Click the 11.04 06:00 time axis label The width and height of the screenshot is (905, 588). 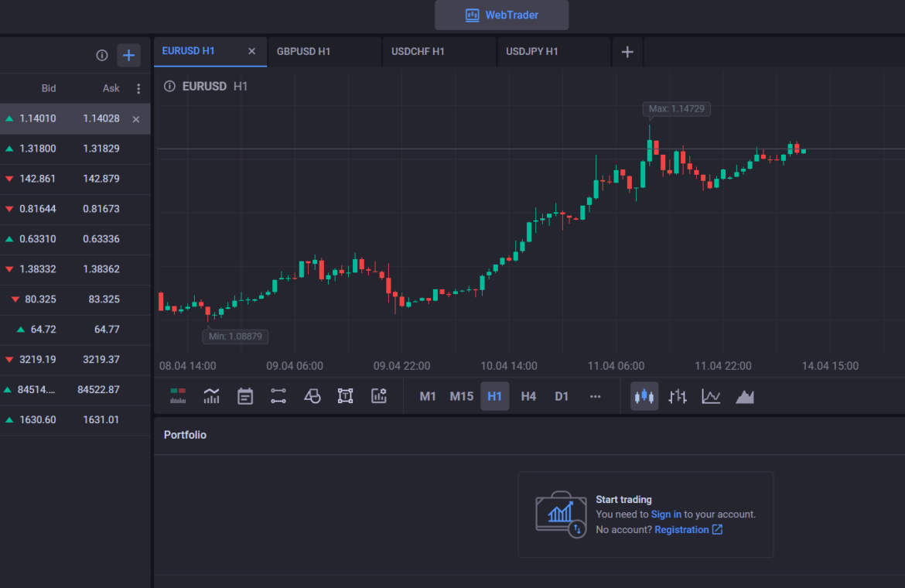(616, 366)
